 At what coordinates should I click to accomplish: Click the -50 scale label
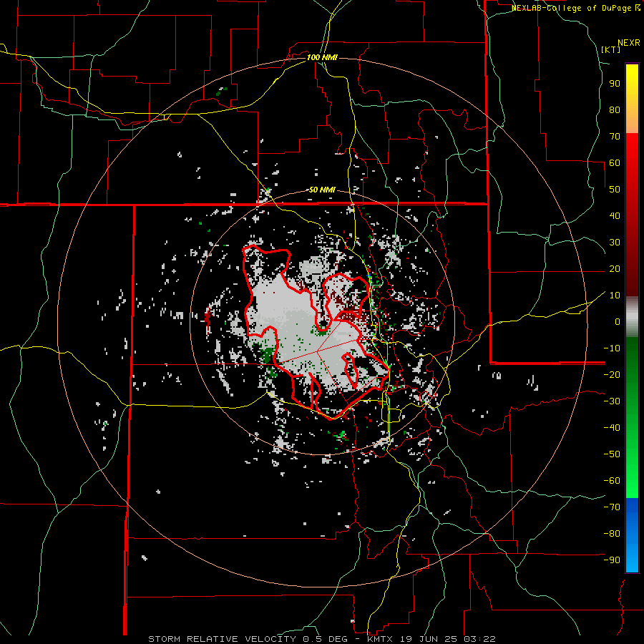[x=612, y=454]
